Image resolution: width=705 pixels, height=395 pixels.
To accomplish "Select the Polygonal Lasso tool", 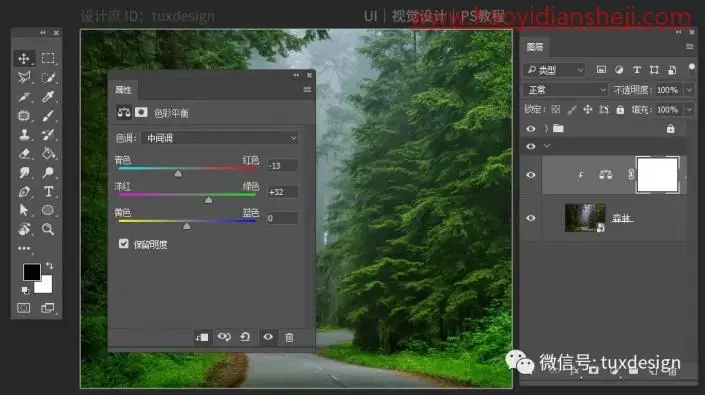I will (24, 77).
